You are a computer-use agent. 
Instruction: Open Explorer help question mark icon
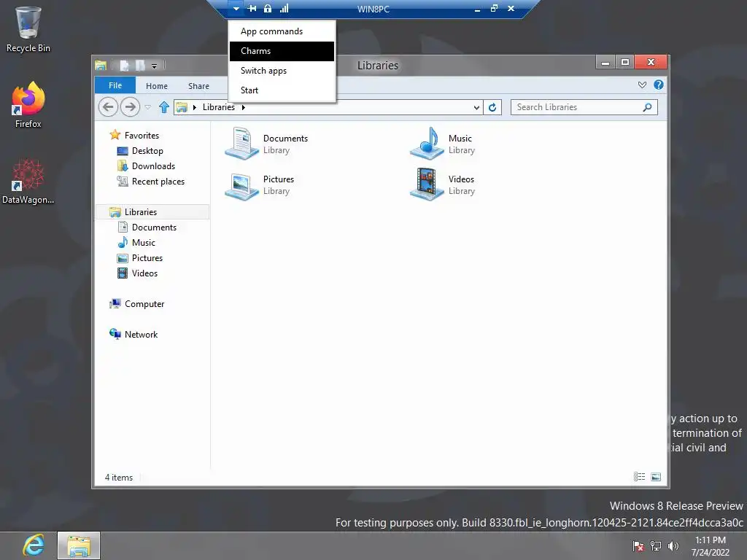(659, 85)
